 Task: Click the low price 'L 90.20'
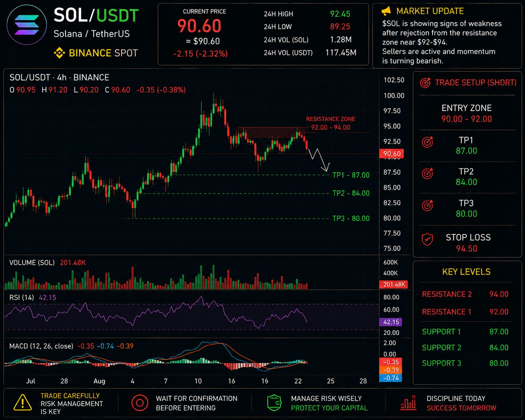(86, 90)
